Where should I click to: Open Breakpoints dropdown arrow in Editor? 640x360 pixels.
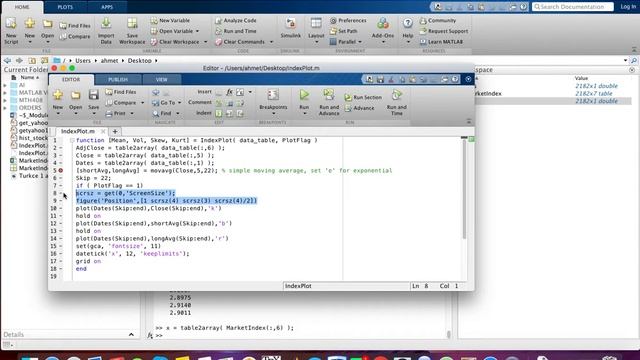(273, 113)
